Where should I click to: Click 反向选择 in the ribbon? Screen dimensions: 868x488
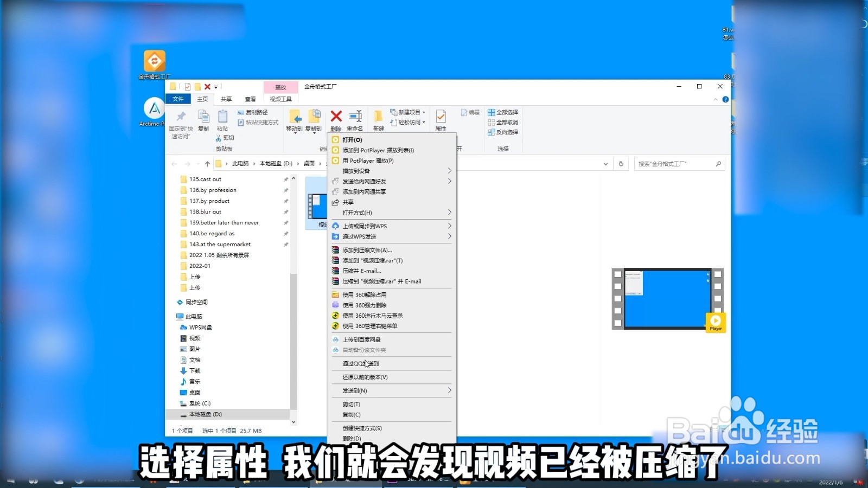[x=503, y=132]
